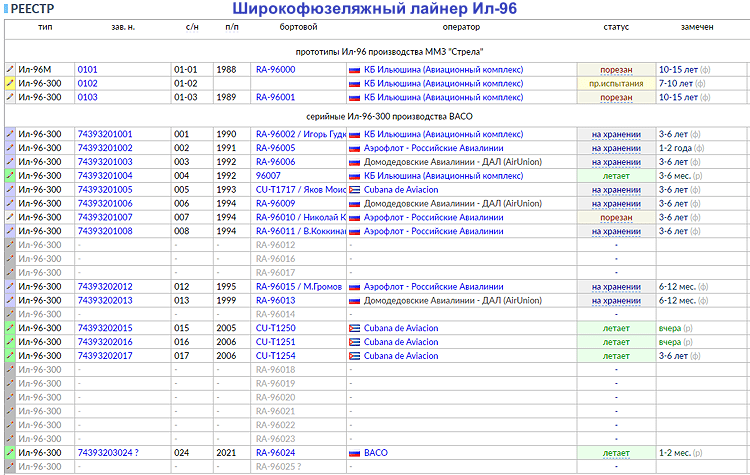The height and width of the screenshot is (475, 750).
Task: Click the edit pencil icon for 74393201001 row
Action: [x=10, y=134]
